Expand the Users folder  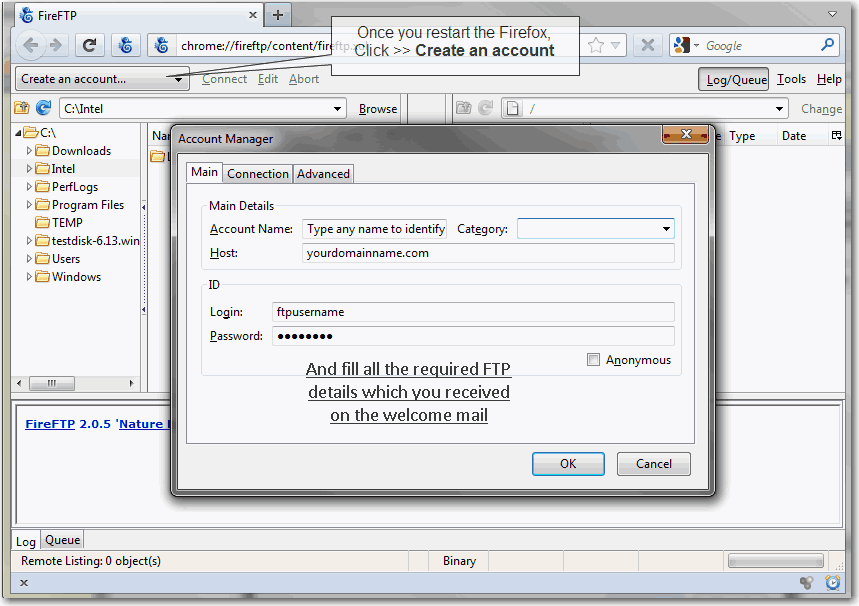[29, 259]
